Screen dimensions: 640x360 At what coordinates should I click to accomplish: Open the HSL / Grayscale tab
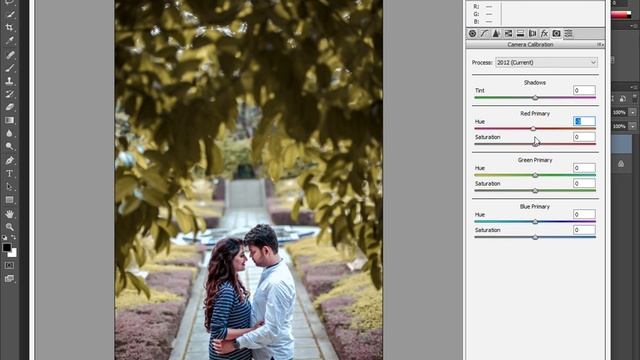pyautogui.click(x=508, y=33)
